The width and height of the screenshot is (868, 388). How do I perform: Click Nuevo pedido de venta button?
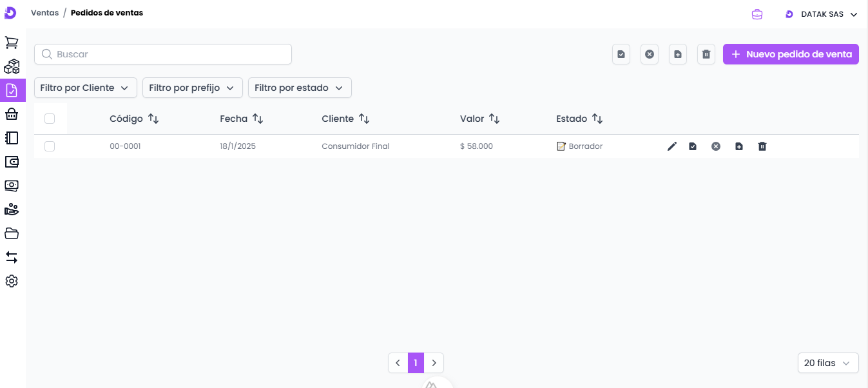791,54
